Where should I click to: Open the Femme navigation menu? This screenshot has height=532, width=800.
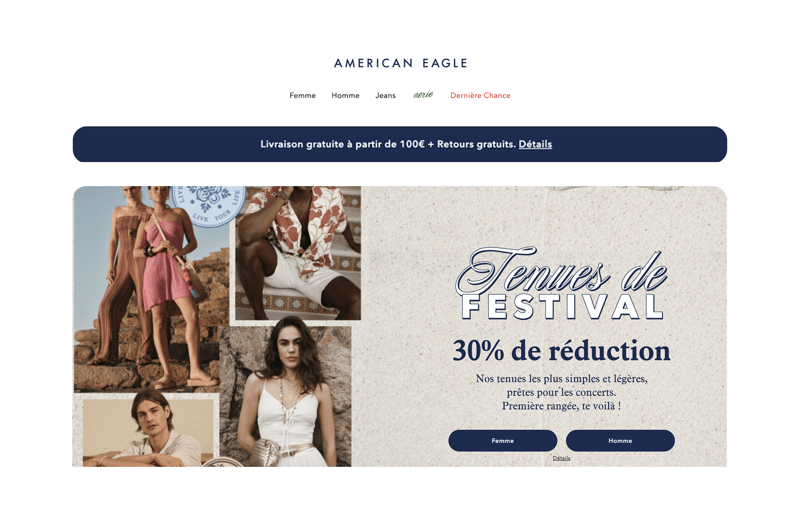click(x=303, y=96)
